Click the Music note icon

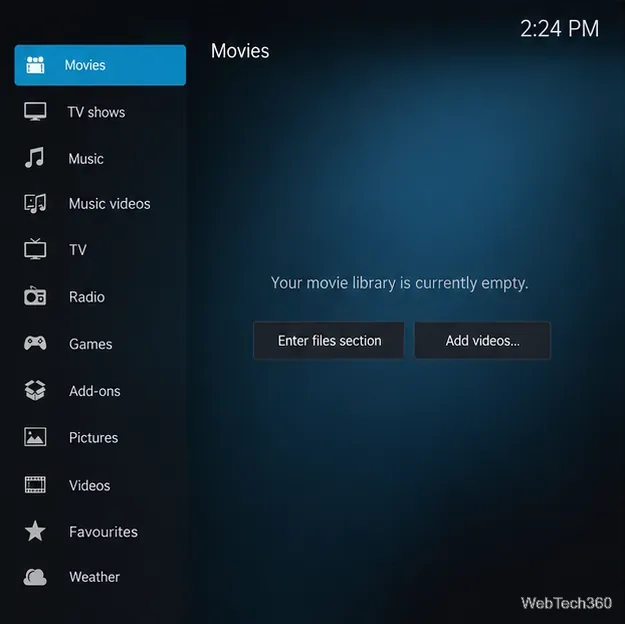(x=35, y=158)
